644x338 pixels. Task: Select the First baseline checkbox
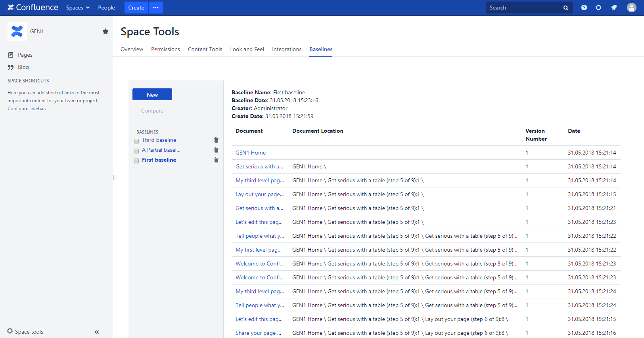pyautogui.click(x=136, y=160)
